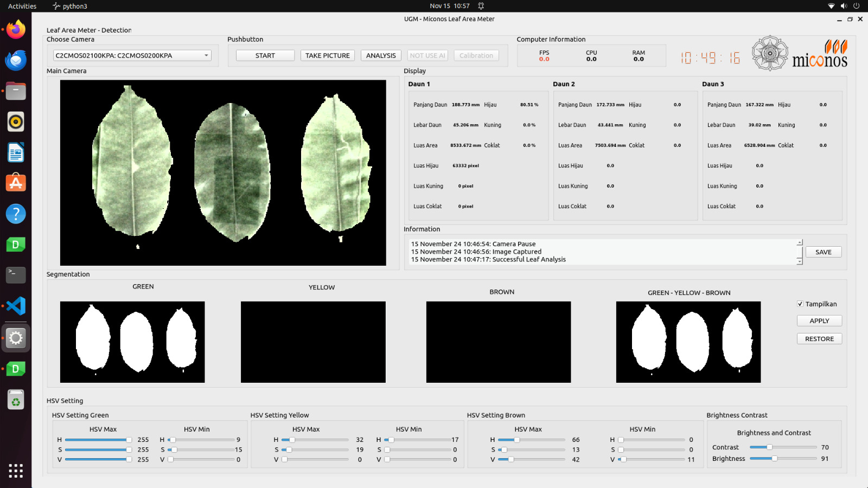Image resolution: width=868 pixels, height=488 pixels.
Task: Click the GREEN segmentation thumbnail
Action: point(132,342)
